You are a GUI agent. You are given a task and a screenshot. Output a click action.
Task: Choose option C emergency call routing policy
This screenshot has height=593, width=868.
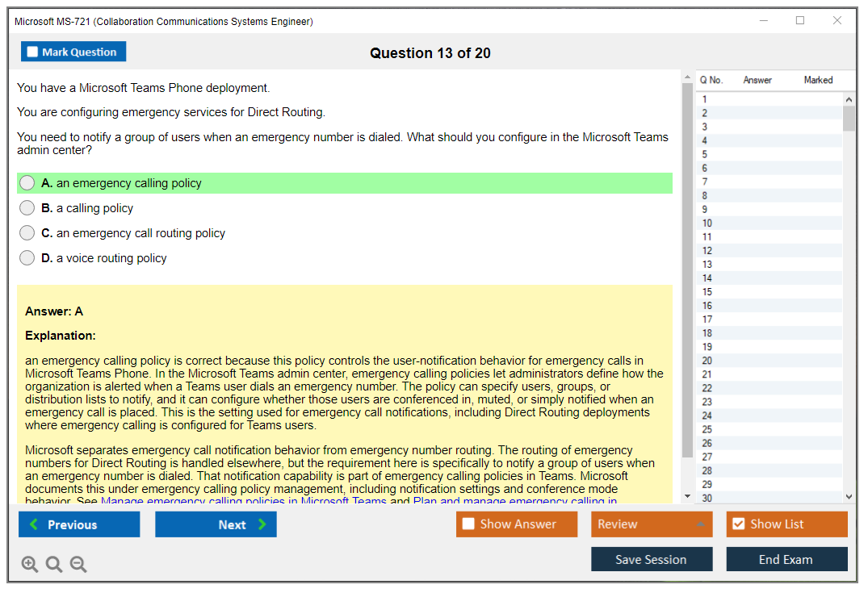pyautogui.click(x=27, y=233)
